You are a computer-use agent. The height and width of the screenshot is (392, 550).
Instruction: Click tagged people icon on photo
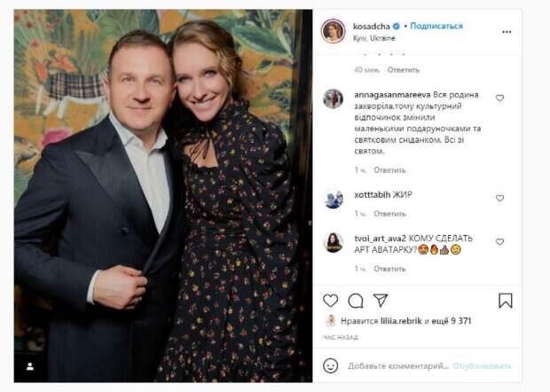click(29, 365)
